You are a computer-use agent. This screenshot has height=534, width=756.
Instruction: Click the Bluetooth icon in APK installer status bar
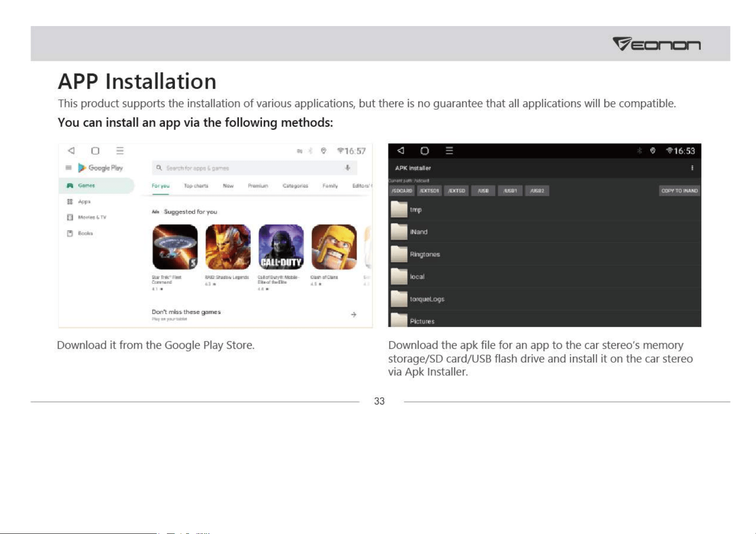click(x=639, y=151)
